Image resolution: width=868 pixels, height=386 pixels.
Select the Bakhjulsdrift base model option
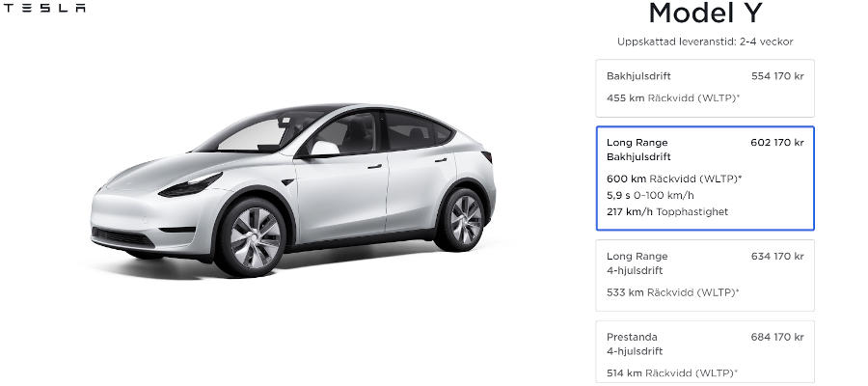tap(705, 88)
